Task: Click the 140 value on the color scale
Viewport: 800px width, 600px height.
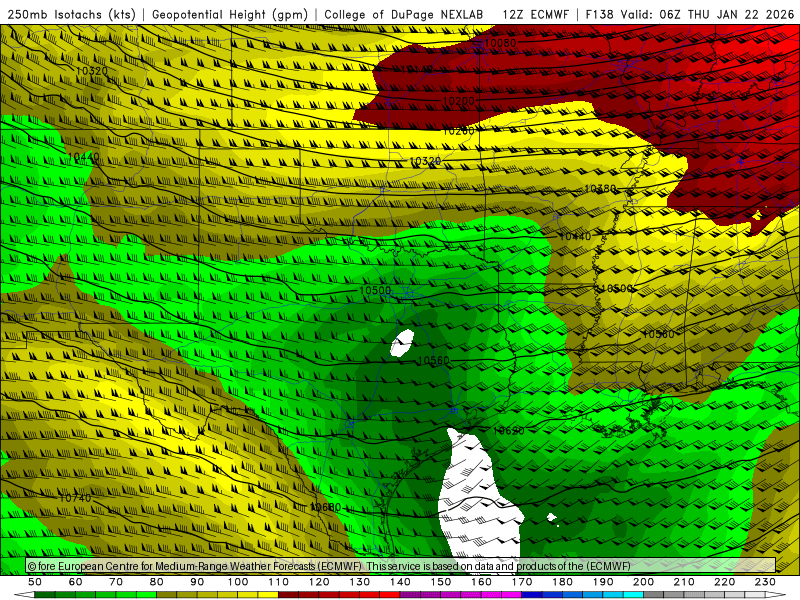Action: point(400,582)
